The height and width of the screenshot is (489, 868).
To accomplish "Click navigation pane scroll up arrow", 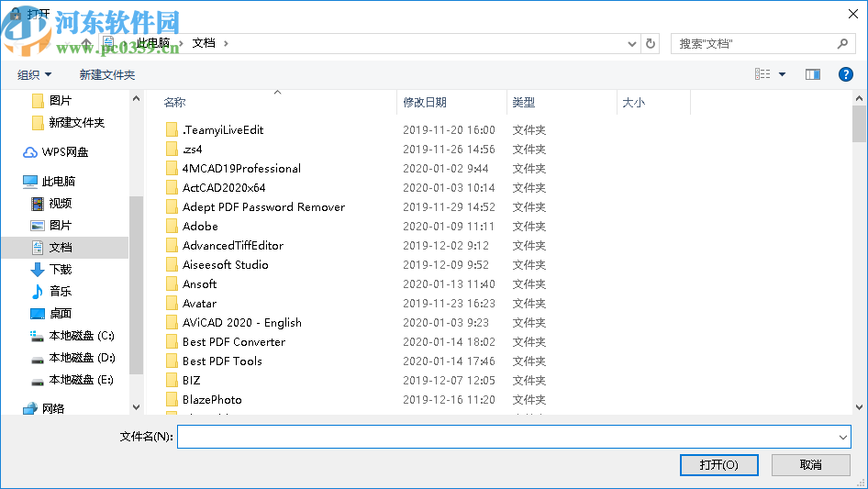I will pyautogui.click(x=136, y=98).
